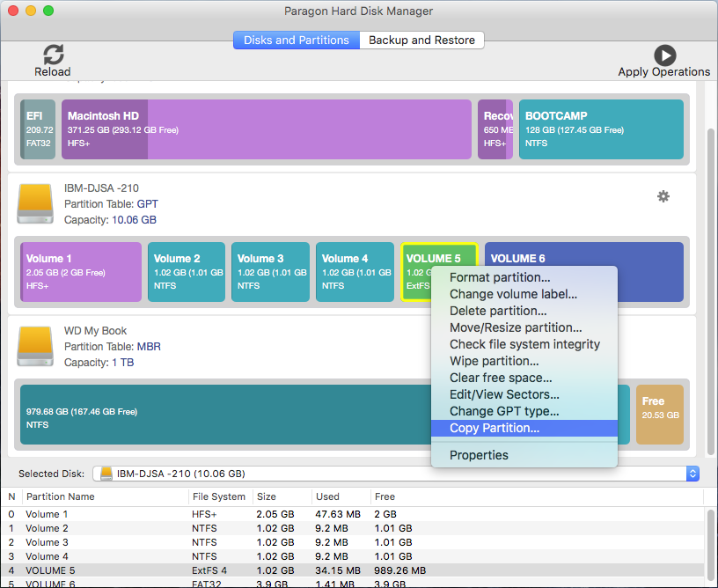Select the VOLUME 5 ExtFS 4 row

tap(353, 570)
